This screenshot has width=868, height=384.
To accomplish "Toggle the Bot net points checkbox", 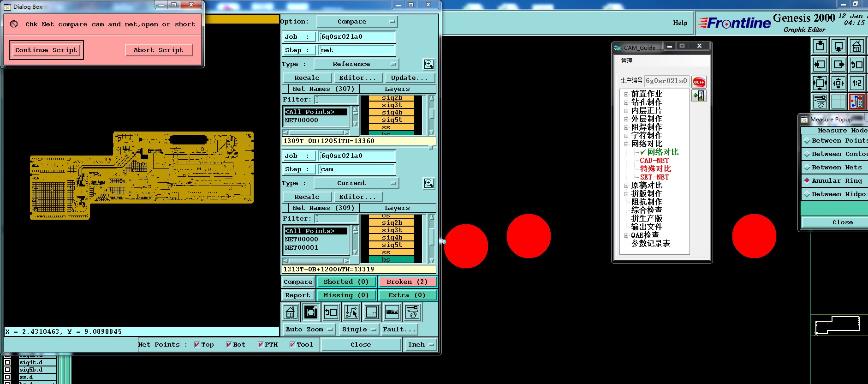I will pyautogui.click(x=229, y=345).
